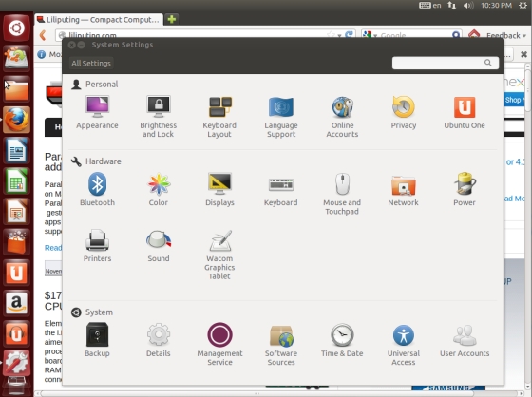Open the sound volume indicator
The width and height of the screenshot is (532, 397).
click(x=468, y=6)
